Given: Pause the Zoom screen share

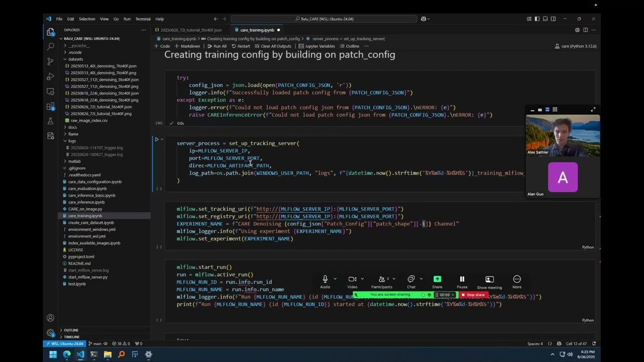Looking at the screenshot, I should pyautogui.click(x=462, y=282).
